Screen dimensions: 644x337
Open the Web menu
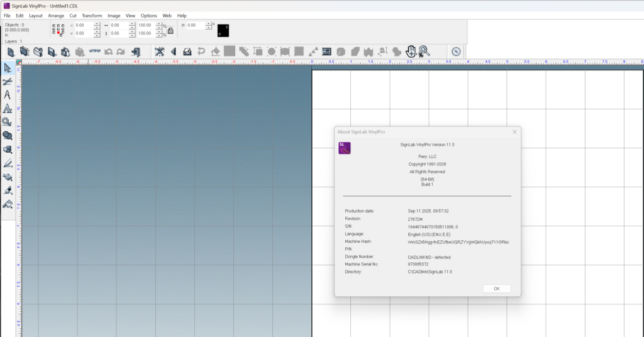167,16
